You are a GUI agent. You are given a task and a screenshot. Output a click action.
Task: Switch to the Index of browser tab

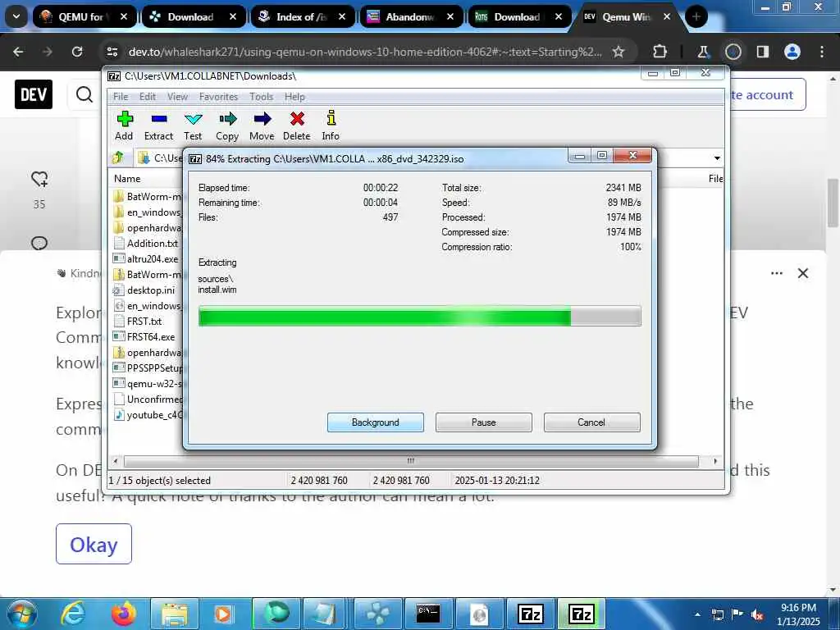tap(302, 16)
